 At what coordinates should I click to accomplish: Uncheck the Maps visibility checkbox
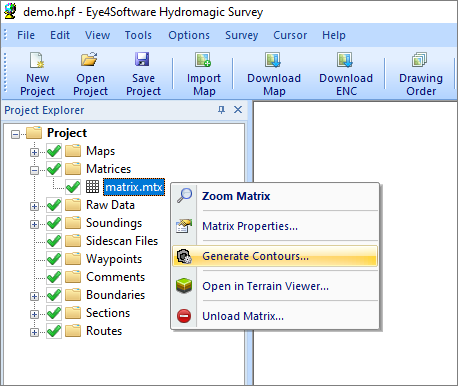pyautogui.click(x=54, y=151)
